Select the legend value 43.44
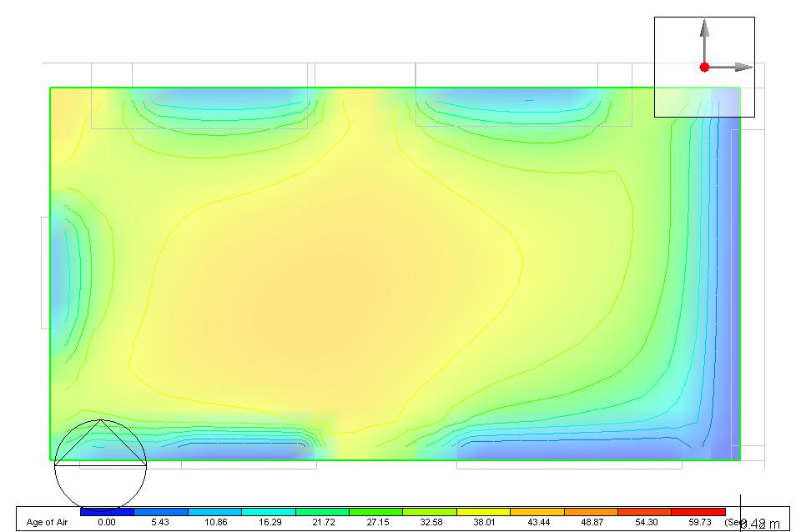The width and height of the screenshot is (806, 532). coord(538,522)
